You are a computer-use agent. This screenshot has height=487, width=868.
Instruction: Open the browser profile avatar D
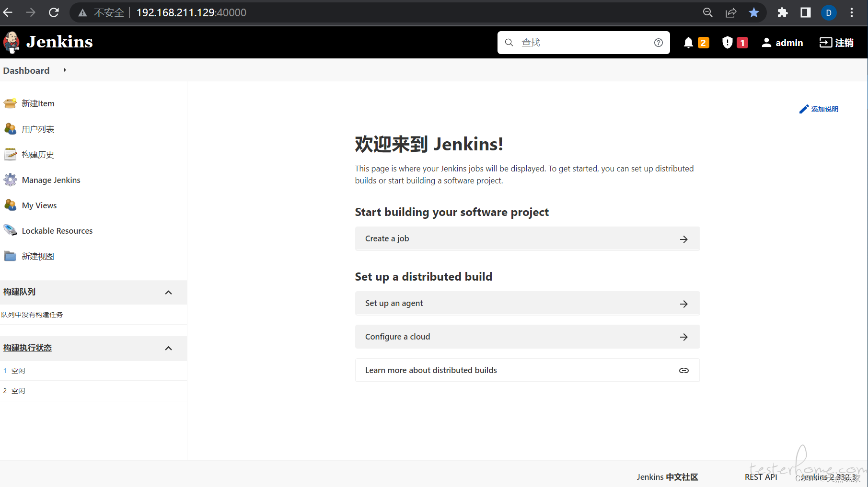click(x=829, y=12)
